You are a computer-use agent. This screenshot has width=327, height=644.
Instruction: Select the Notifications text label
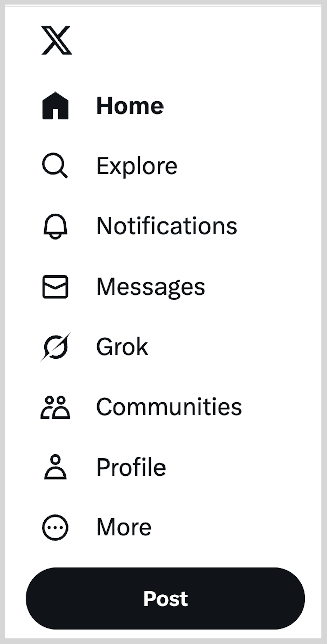tap(167, 226)
